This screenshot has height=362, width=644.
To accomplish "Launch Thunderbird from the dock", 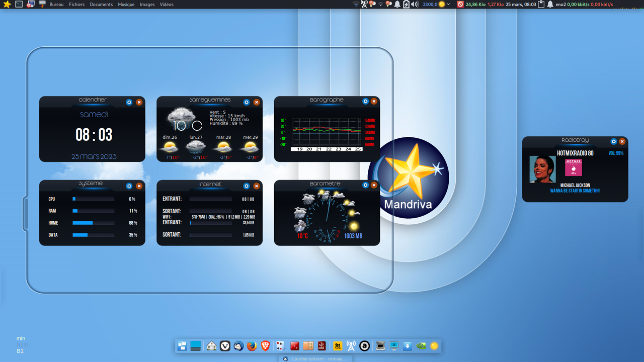I will tap(239, 346).
